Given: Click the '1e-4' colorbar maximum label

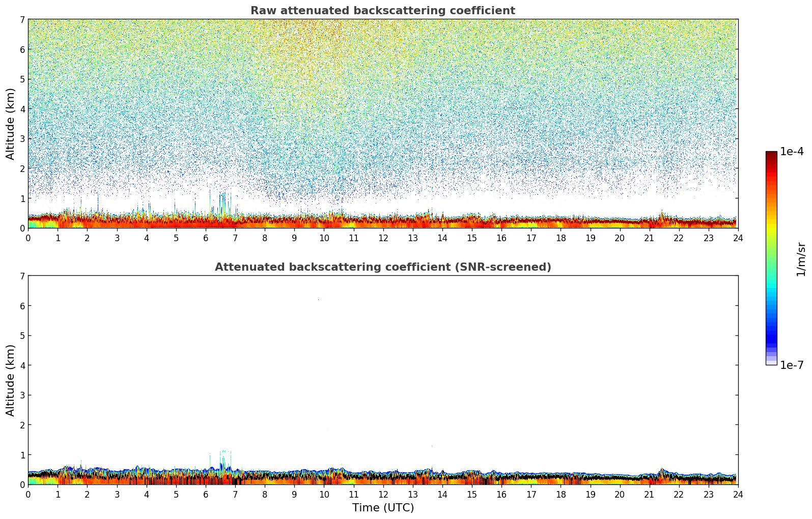Looking at the screenshot, I should click(792, 152).
